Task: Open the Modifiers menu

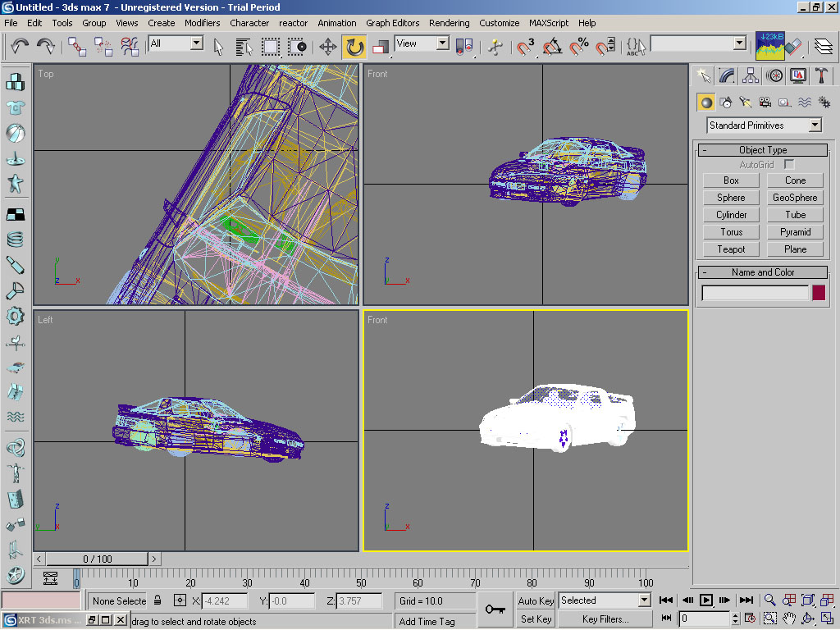Action: (x=202, y=23)
